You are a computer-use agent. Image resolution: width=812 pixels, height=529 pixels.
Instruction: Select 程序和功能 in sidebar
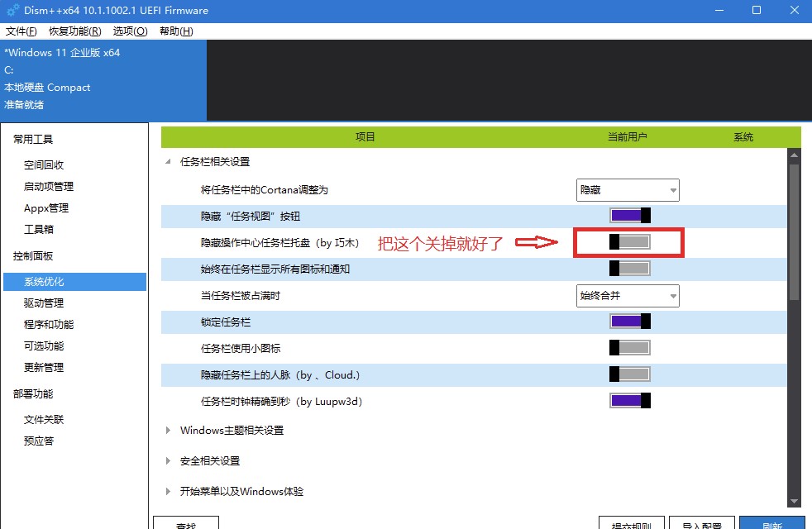[x=49, y=325]
